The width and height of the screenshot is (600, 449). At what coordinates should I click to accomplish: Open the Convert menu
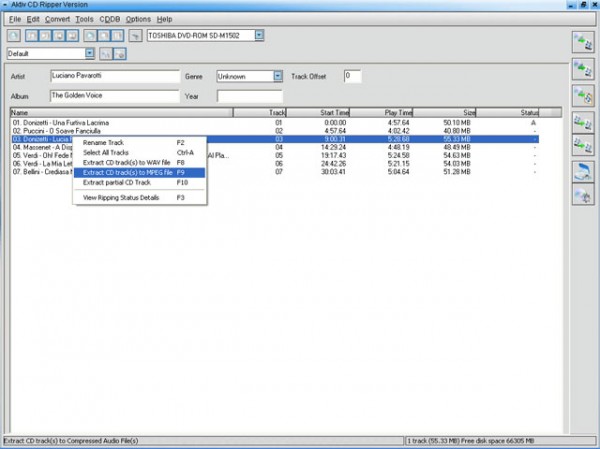57,19
